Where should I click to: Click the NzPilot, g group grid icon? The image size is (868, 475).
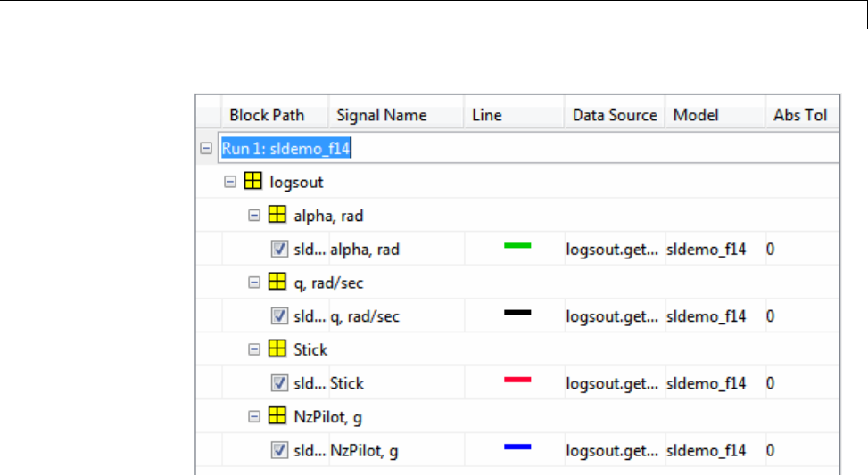pyautogui.click(x=277, y=417)
